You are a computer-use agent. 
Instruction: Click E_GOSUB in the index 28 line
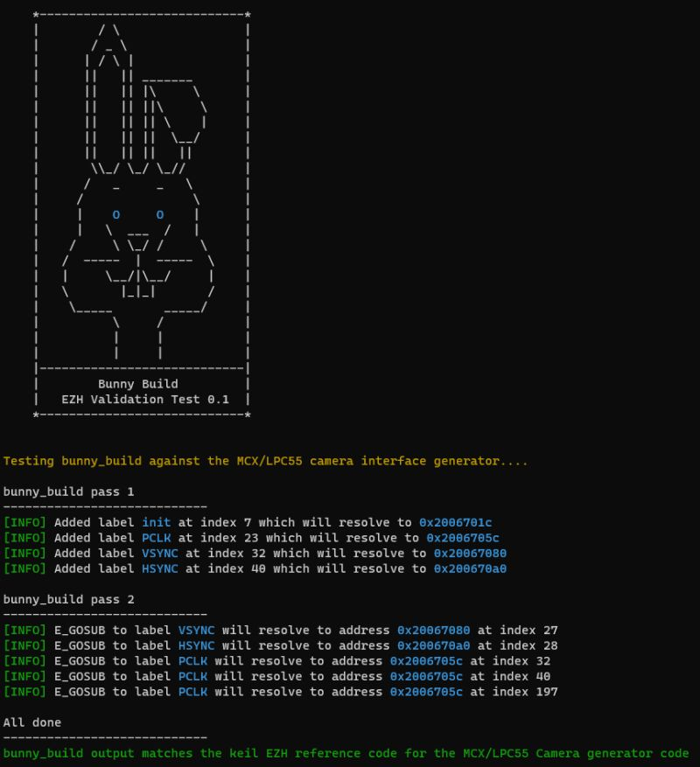[x=80, y=645]
